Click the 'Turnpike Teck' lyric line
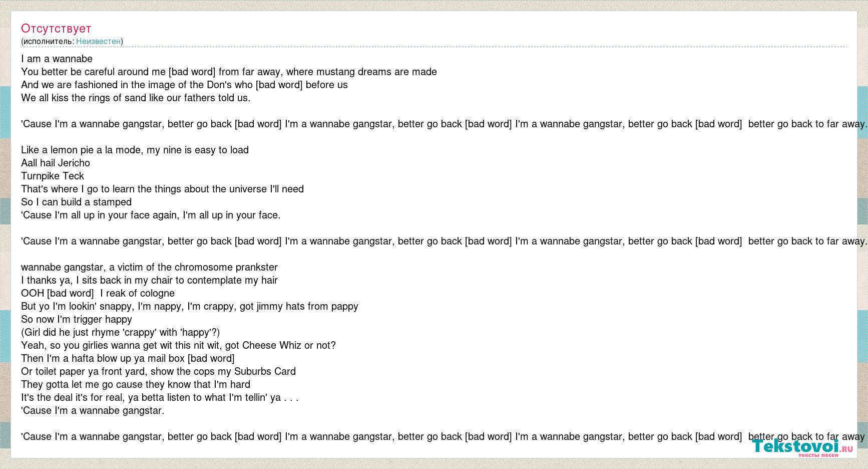Viewport: 868px width, 469px height. pyautogui.click(x=53, y=176)
